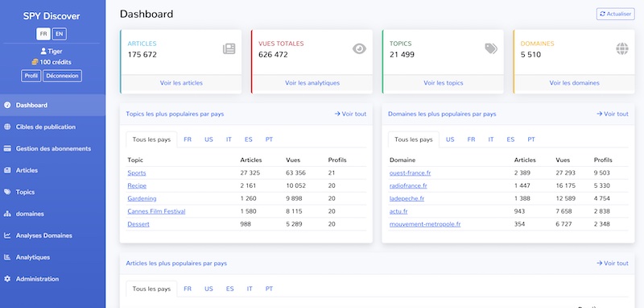Click the eye icon in Vues Totales card
This screenshot has height=308, width=644.
[x=359, y=49]
